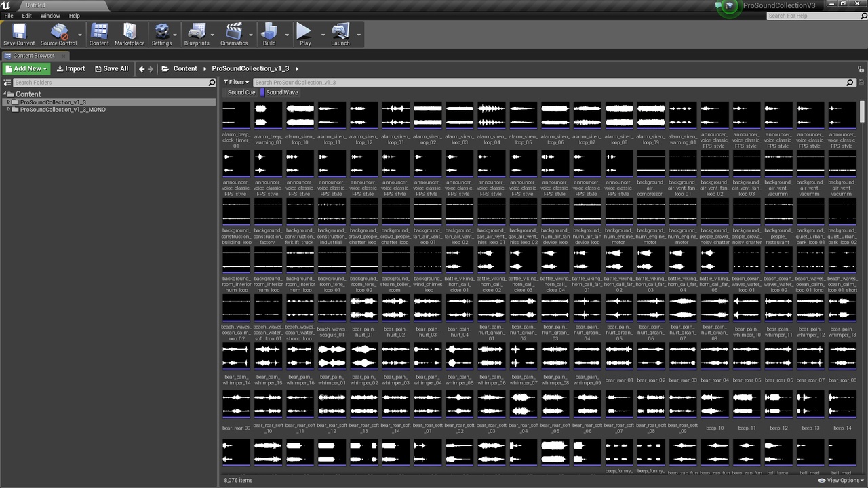Go forward with the Content Browser forward arrow
The width and height of the screenshot is (868, 488).
(151, 68)
